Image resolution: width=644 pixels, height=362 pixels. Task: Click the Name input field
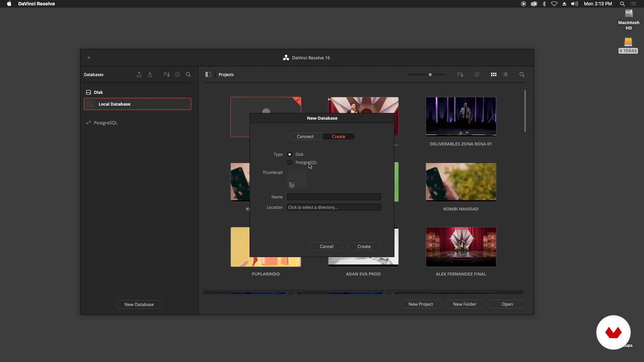pyautogui.click(x=334, y=197)
